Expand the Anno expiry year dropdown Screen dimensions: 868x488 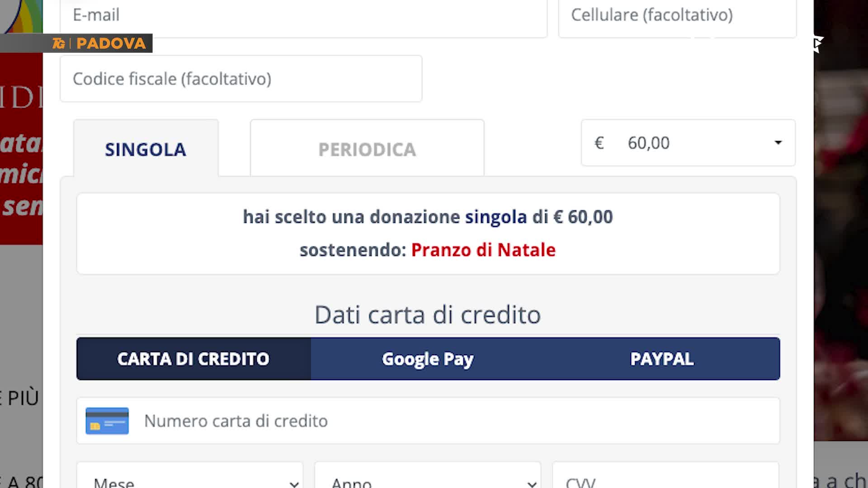[x=428, y=479]
